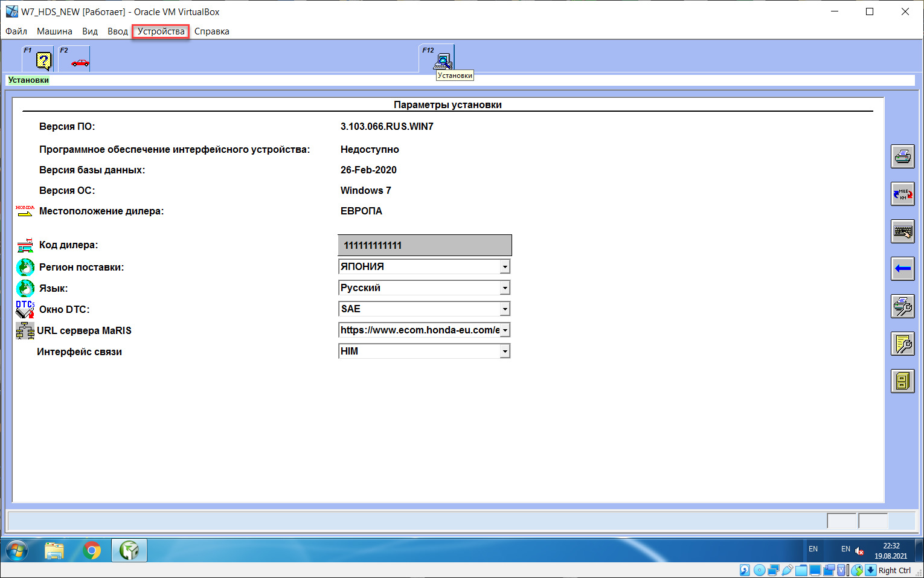
Task: Launch Windows Explorer from the taskbar
Action: 54,551
